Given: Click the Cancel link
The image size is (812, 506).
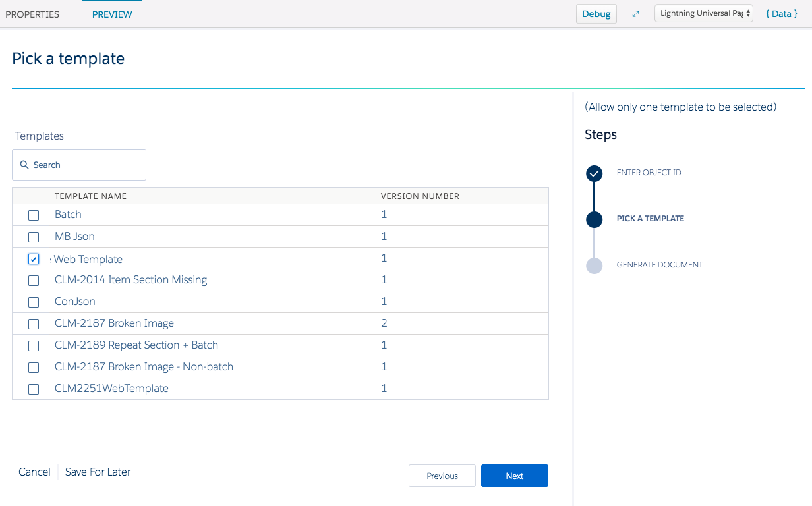Looking at the screenshot, I should [x=34, y=472].
